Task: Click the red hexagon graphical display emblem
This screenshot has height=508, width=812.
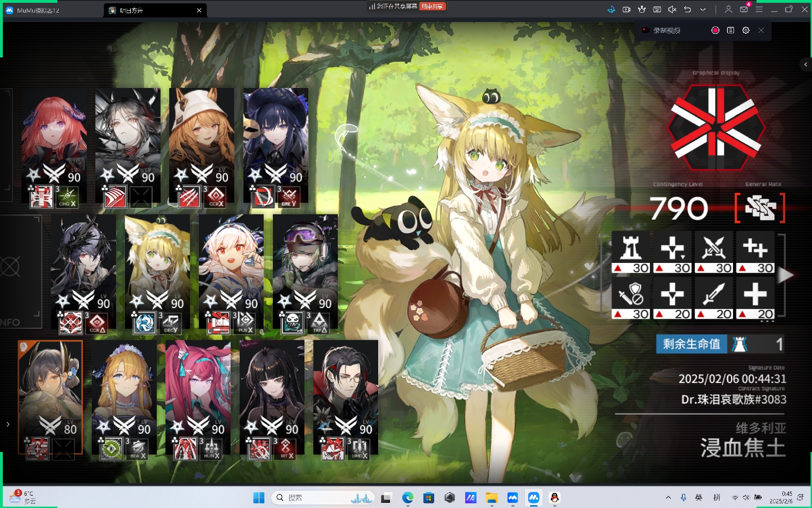Action: [x=716, y=127]
